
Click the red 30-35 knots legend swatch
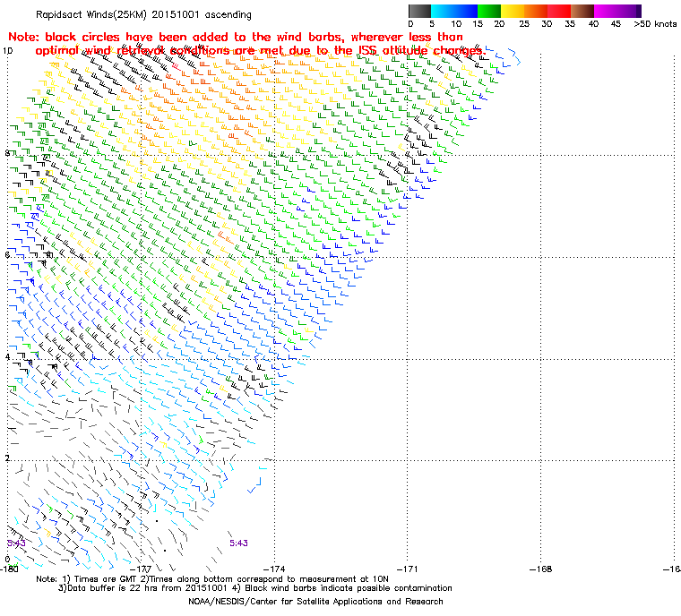point(559,11)
